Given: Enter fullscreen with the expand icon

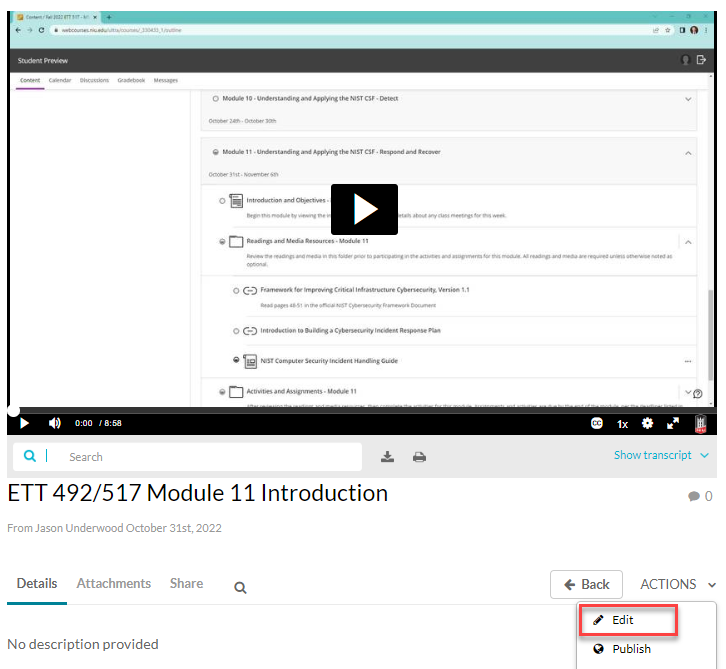Looking at the screenshot, I should (673, 423).
